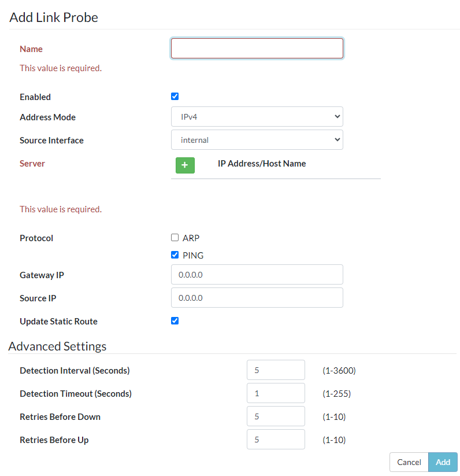Focus the Name text field
This screenshot has height=476, width=460.
[257, 49]
